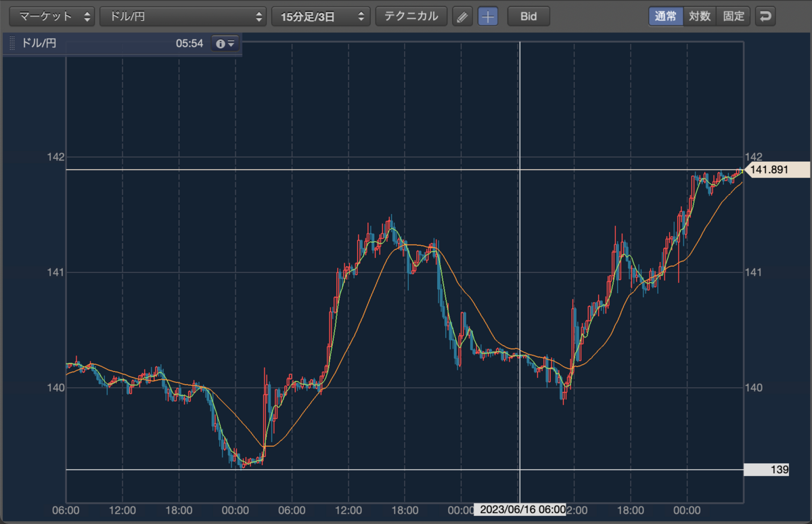The width and height of the screenshot is (812, 524).
Task: Select the pencil drawing tool
Action: tap(462, 16)
